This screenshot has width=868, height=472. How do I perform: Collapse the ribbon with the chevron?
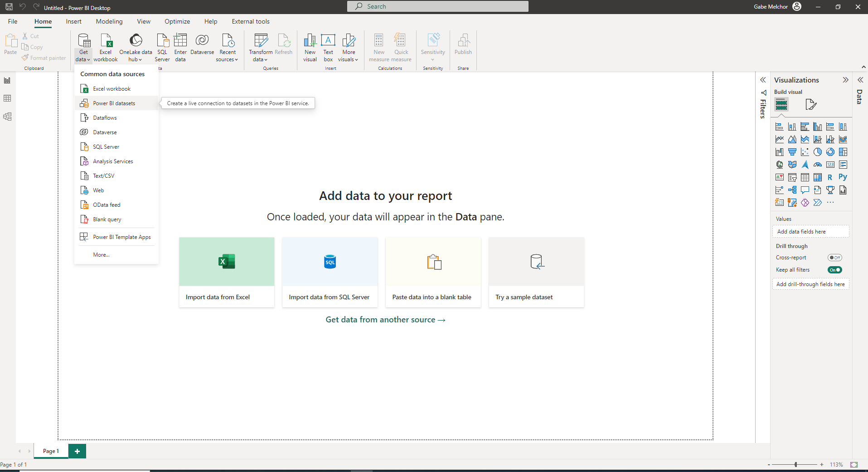(863, 67)
